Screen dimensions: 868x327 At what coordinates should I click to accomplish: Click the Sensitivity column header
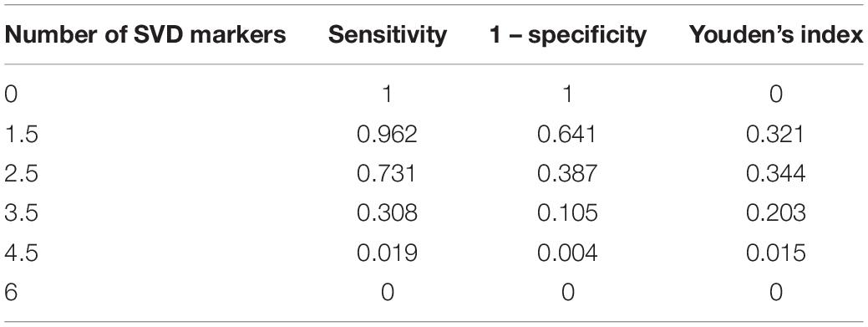(388, 35)
